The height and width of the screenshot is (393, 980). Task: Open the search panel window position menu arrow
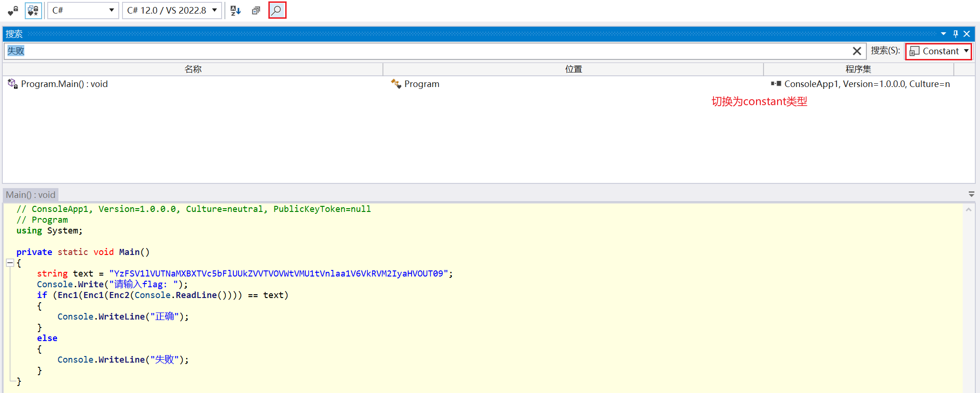[944, 34]
